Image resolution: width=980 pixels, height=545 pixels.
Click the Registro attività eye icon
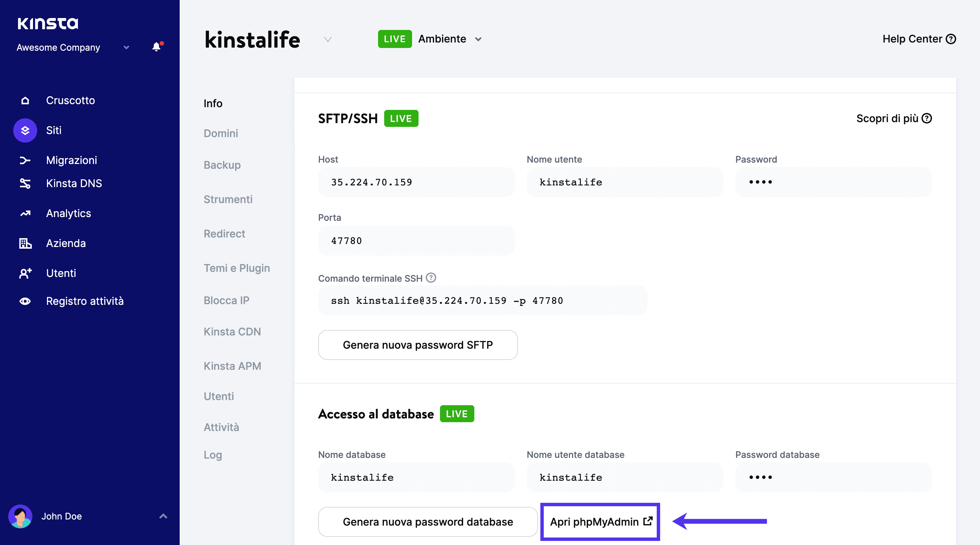25,301
